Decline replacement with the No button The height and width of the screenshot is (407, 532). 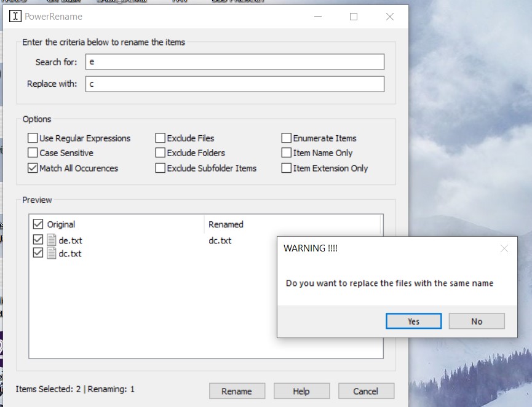(x=477, y=321)
